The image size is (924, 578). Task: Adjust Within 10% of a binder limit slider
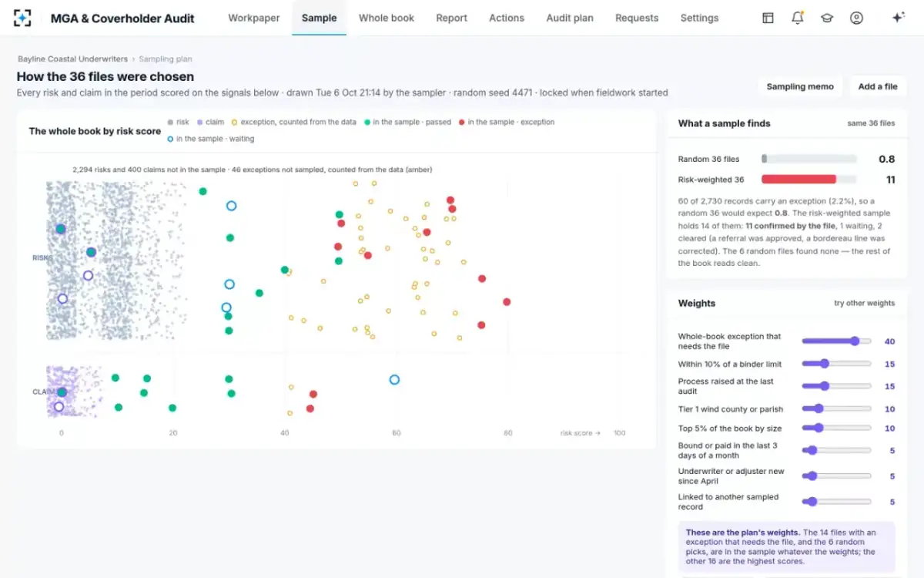836,364
